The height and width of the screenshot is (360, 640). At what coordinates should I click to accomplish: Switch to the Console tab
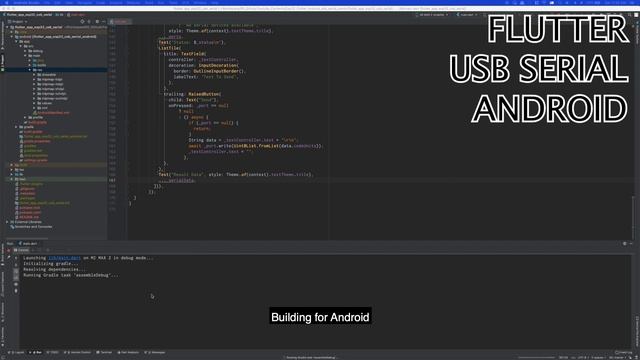[x=22, y=250]
